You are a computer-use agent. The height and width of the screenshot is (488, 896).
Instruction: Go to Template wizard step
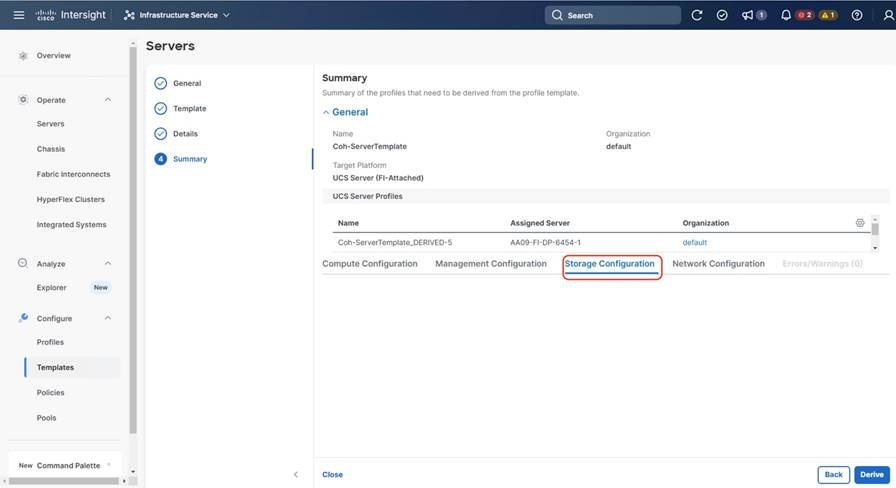click(x=190, y=108)
